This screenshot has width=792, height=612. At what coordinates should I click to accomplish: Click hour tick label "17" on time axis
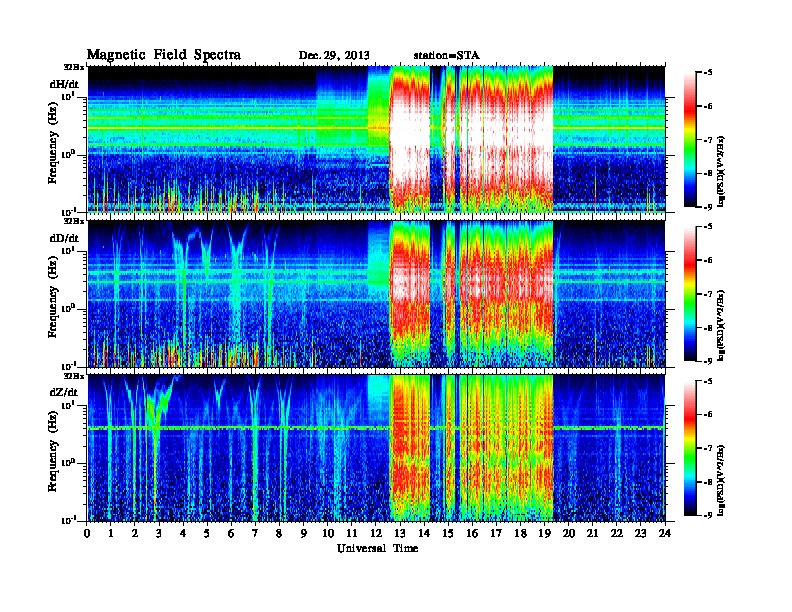497,533
